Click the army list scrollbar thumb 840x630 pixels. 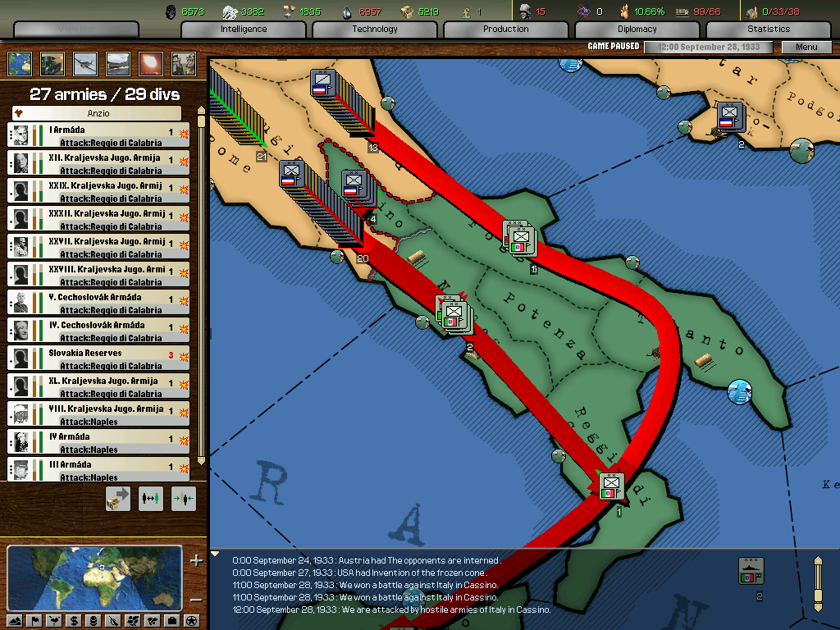click(202, 121)
